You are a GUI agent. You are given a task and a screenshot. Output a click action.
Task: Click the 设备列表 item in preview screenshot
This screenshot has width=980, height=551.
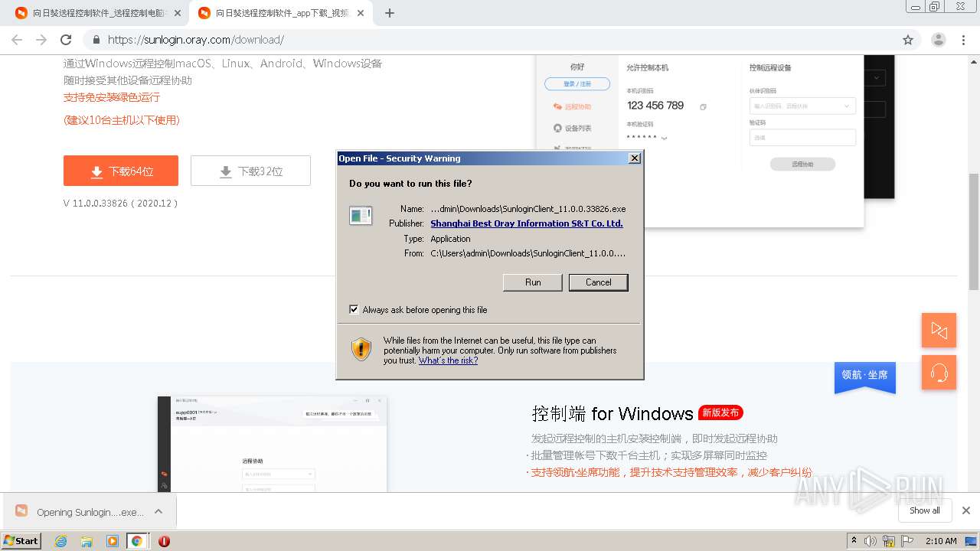point(572,128)
